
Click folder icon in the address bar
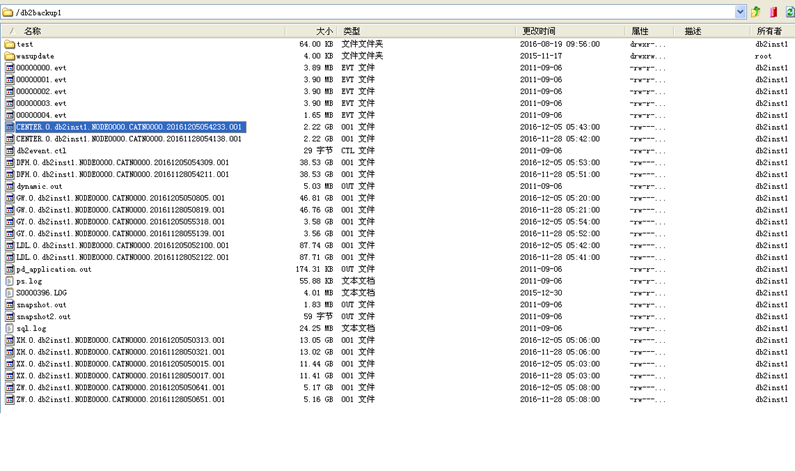(8, 12)
